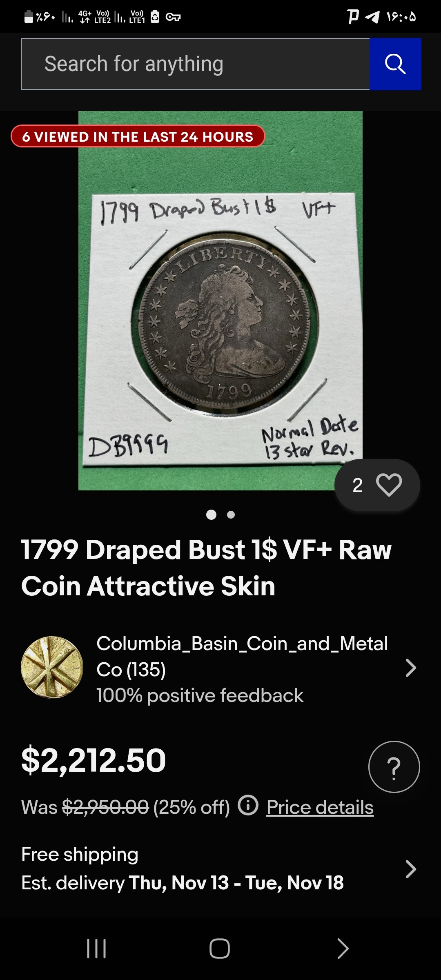The height and width of the screenshot is (980, 441).
Task: Tap the 6 viewed in 24 hours badge
Action: tap(138, 136)
